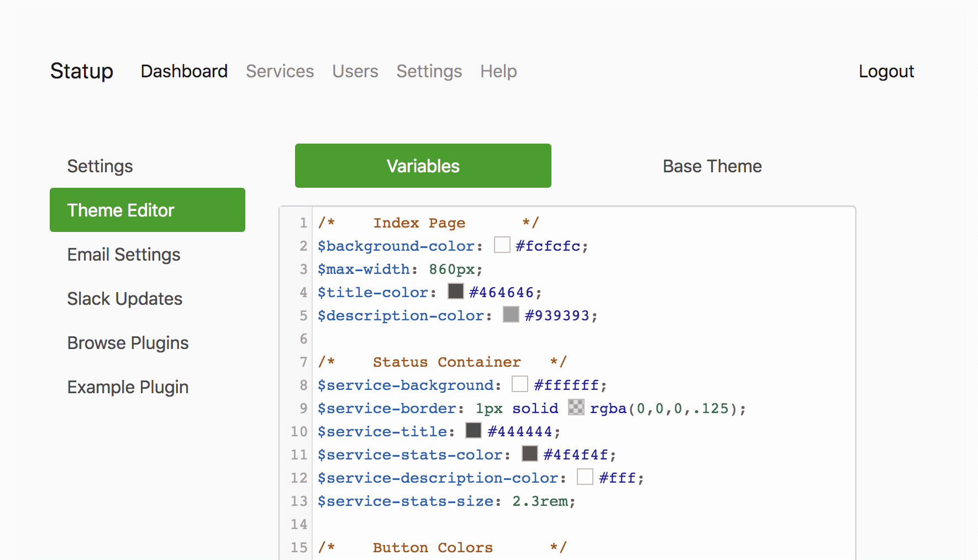Select Email Settings in the sidebar
The width and height of the screenshot is (978, 560).
[x=124, y=255]
